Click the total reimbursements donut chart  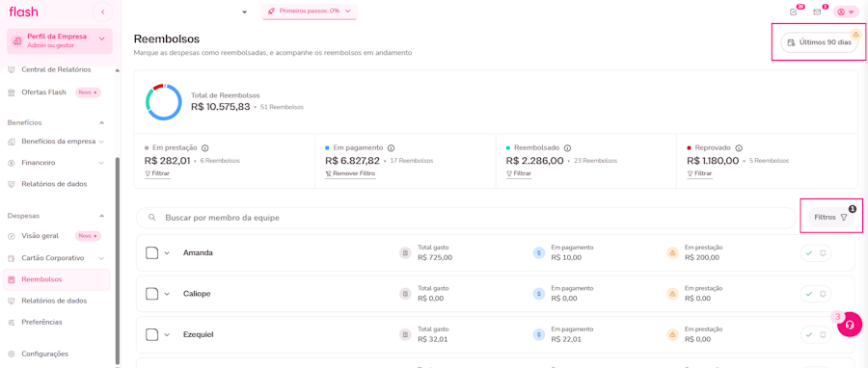(164, 102)
